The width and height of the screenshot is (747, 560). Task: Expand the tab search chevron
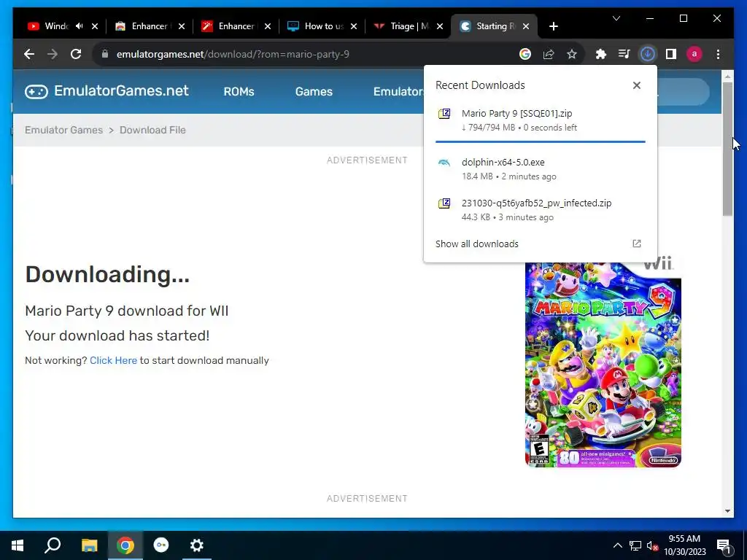pos(616,18)
